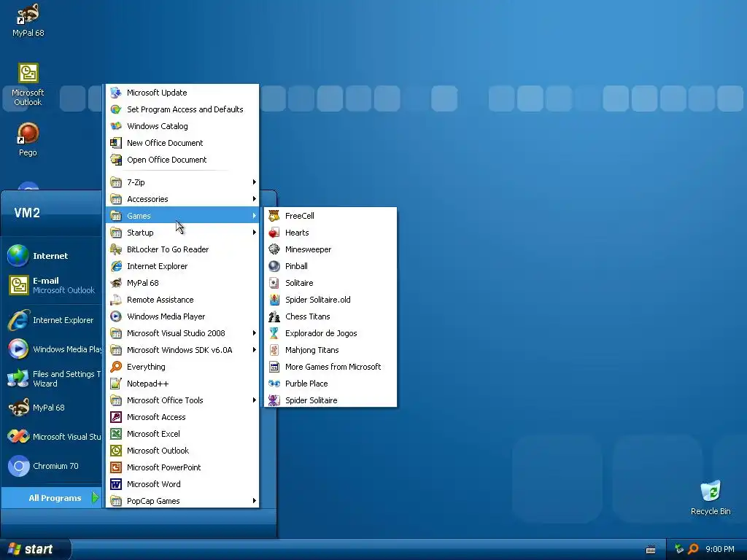The image size is (747, 560).
Task: Click the Safely Remove Hardware tray icon
Action: coord(679,549)
